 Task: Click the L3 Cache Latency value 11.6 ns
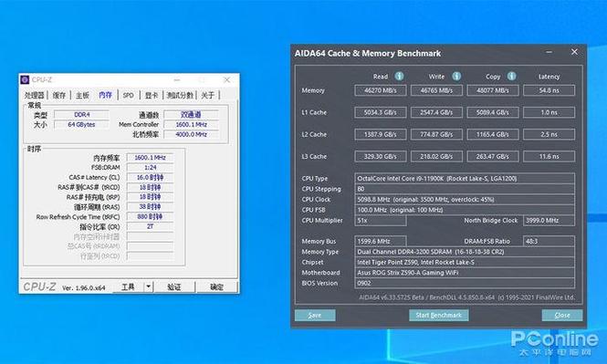click(549, 157)
